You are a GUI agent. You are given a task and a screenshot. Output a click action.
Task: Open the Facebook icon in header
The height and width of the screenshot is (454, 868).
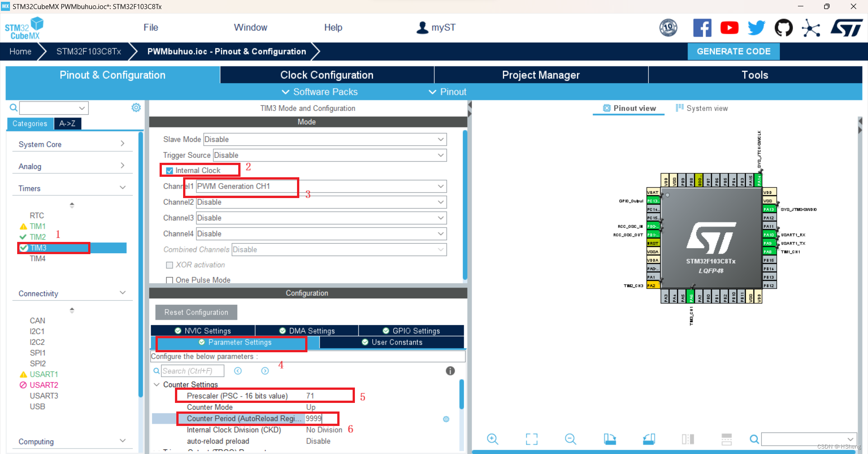point(702,28)
